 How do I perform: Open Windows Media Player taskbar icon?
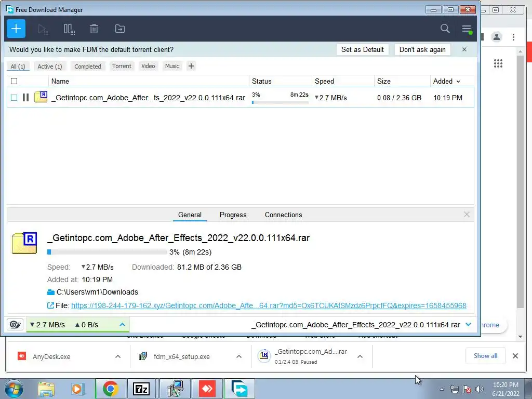tap(77, 389)
